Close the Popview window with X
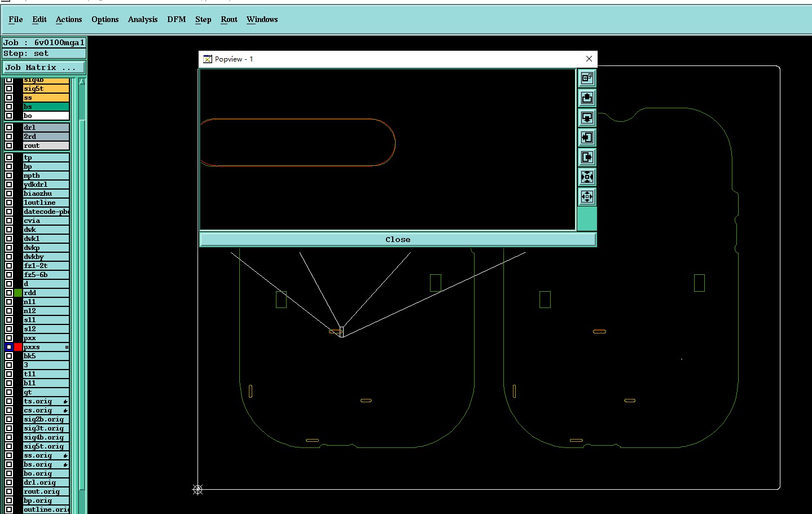 pos(589,59)
